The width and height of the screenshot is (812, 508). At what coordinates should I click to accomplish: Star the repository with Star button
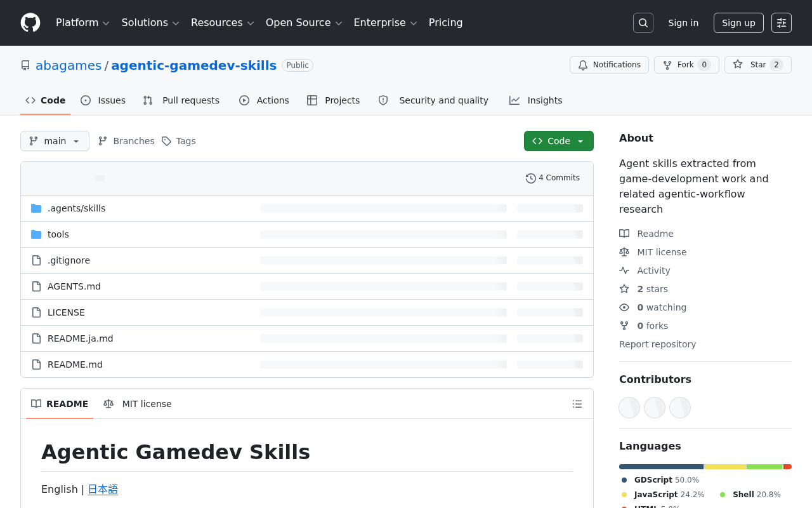pyautogui.click(x=758, y=65)
